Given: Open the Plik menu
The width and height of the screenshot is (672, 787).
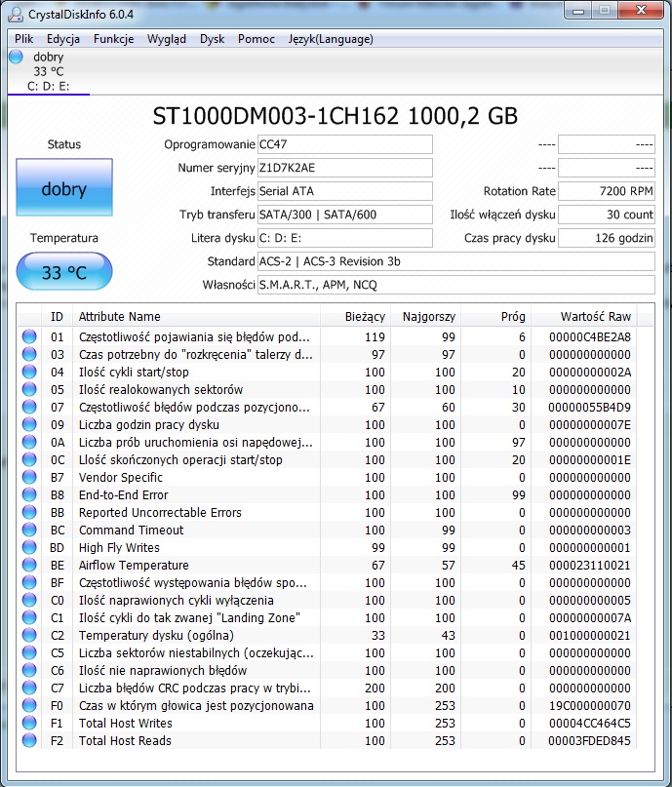Looking at the screenshot, I should (x=23, y=39).
